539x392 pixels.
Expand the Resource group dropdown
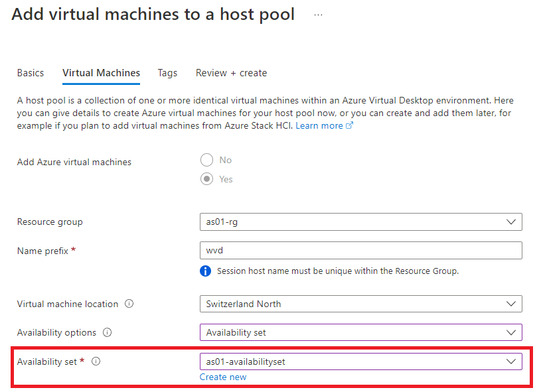click(361, 222)
